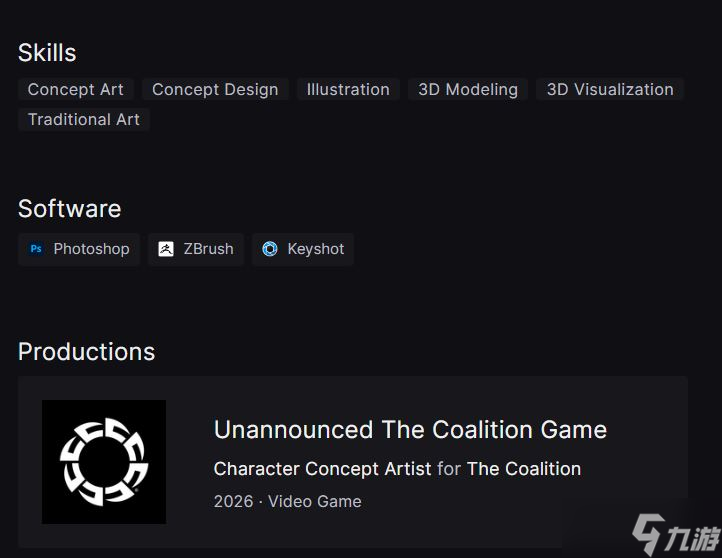Screen dimensions: 722x558
Task: Select the Concept Design skill tag
Action: coord(215,89)
